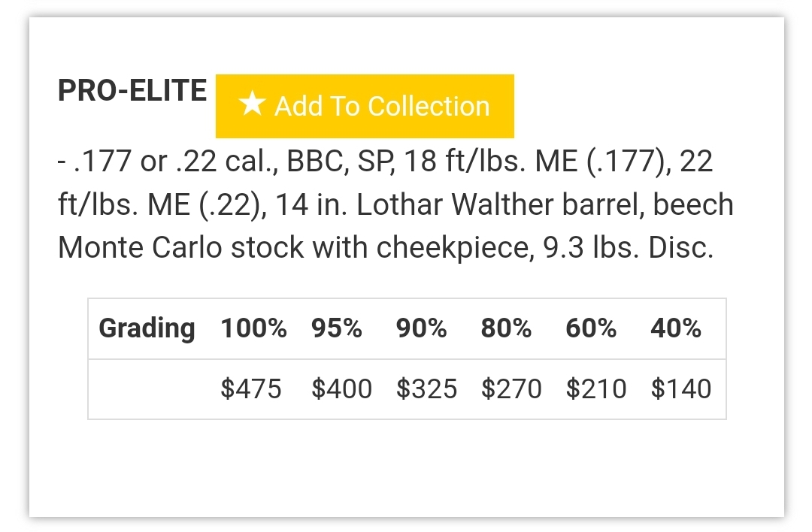Select the 40% grading column header
Screen dimensions: 812x532
coord(676,328)
